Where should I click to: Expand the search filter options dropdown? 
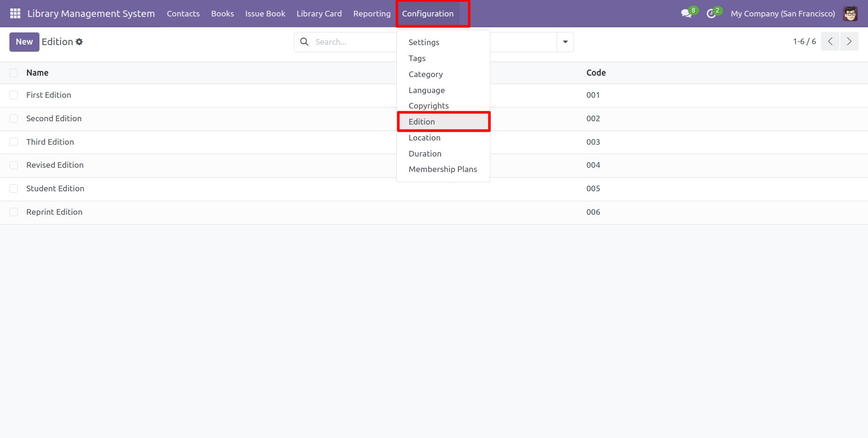click(x=565, y=42)
